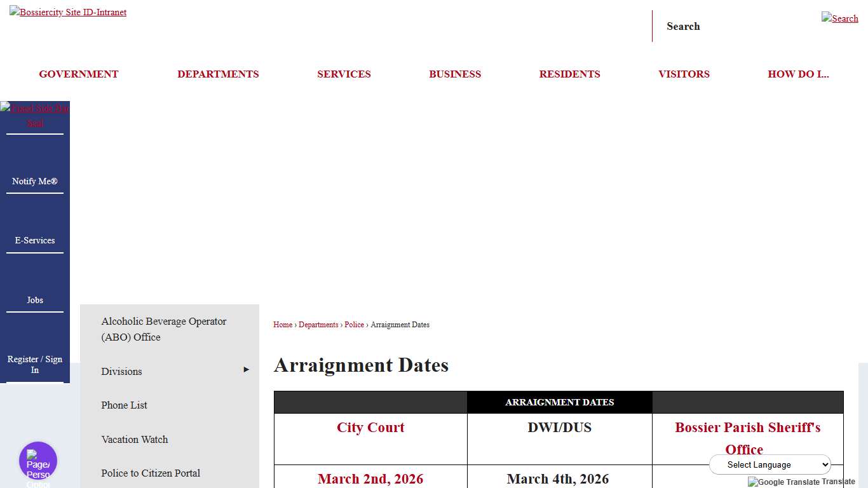
Task: Click the City Court link
Action: [x=370, y=428]
